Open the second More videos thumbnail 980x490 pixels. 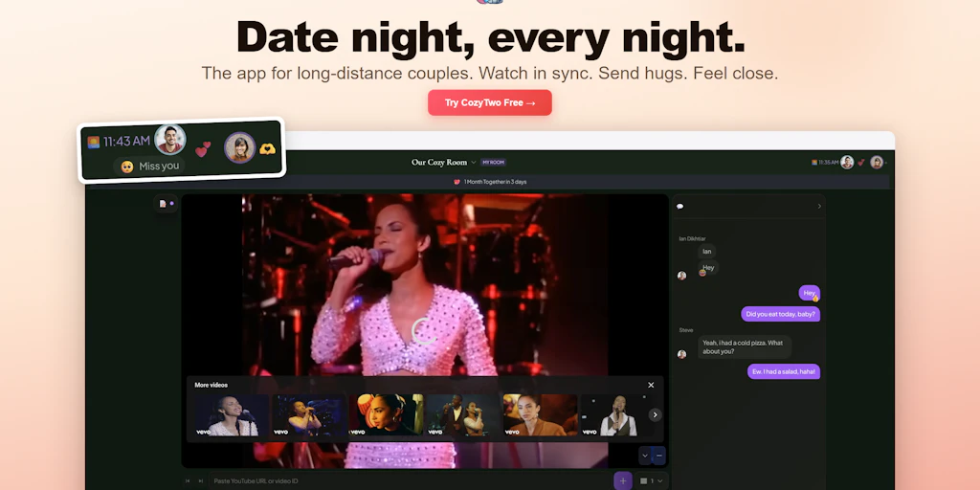(x=309, y=415)
